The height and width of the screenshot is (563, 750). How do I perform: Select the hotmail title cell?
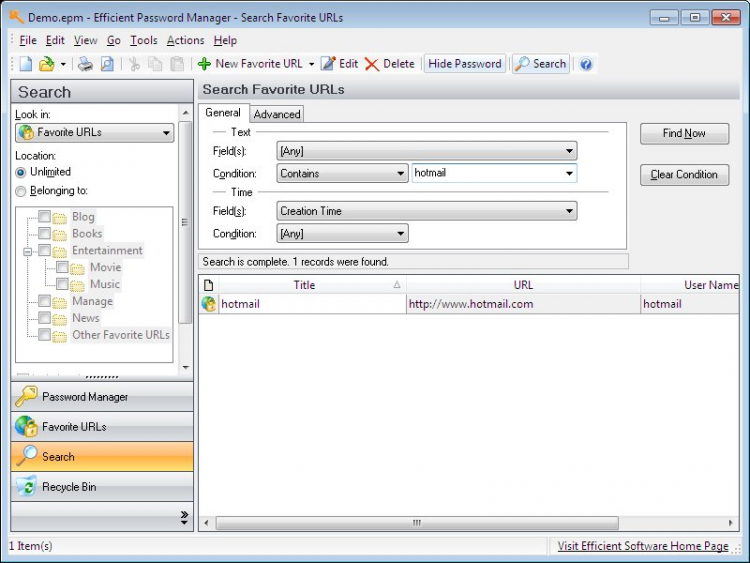point(312,304)
